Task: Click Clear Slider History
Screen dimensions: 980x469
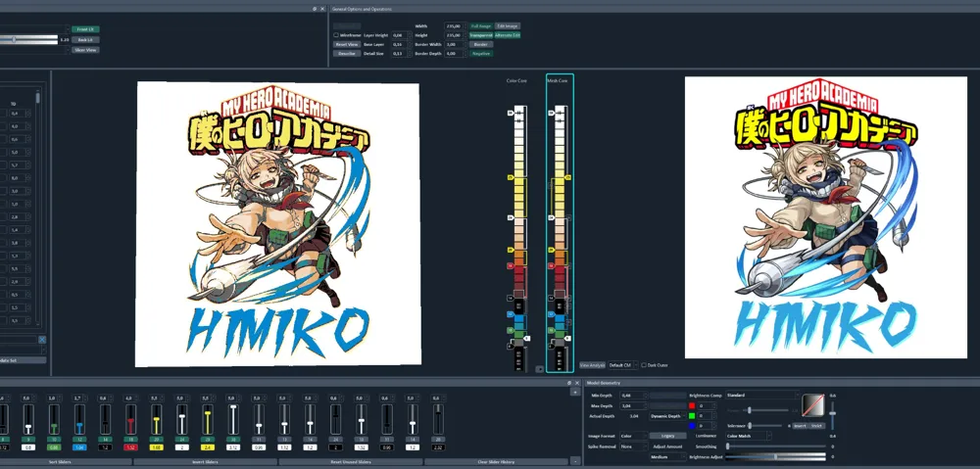Action: coord(496,462)
